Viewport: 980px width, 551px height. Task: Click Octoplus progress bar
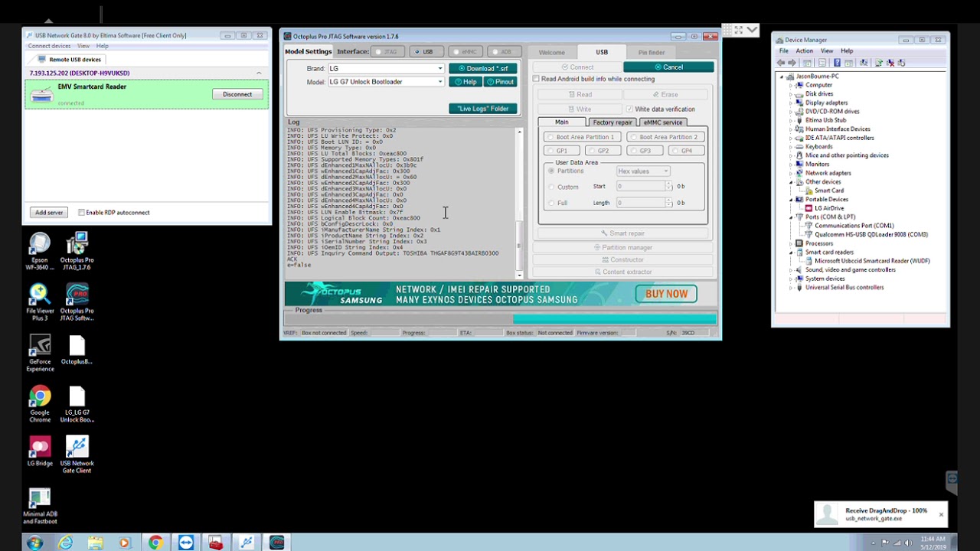[501, 319]
